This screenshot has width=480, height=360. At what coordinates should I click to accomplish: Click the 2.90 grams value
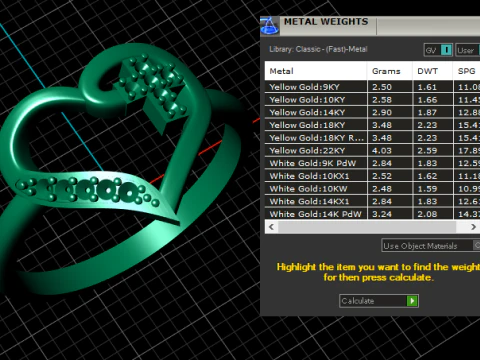382,112
